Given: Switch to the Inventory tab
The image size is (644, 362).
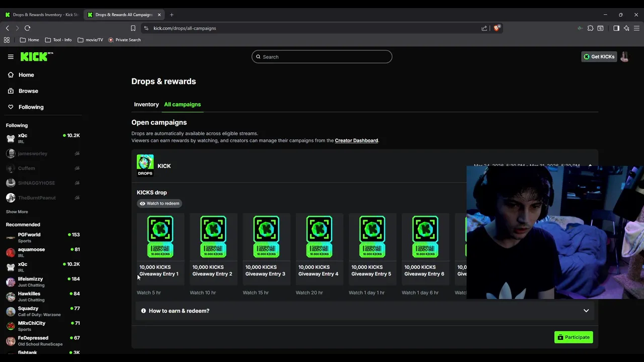Looking at the screenshot, I should [x=146, y=104].
